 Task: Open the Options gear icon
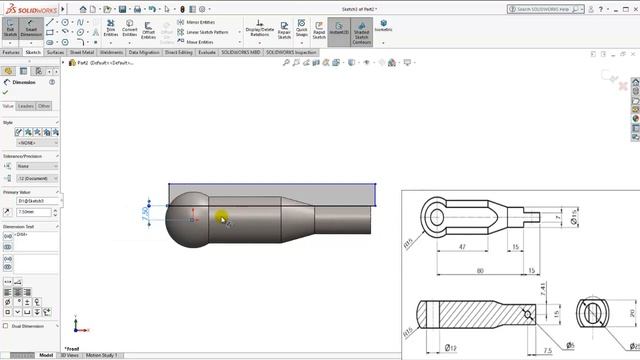(202, 9)
